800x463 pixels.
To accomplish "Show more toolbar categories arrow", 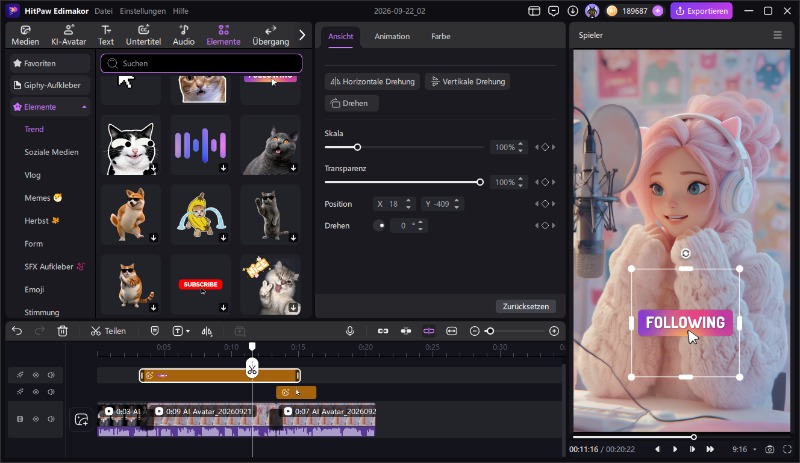I will click(302, 35).
